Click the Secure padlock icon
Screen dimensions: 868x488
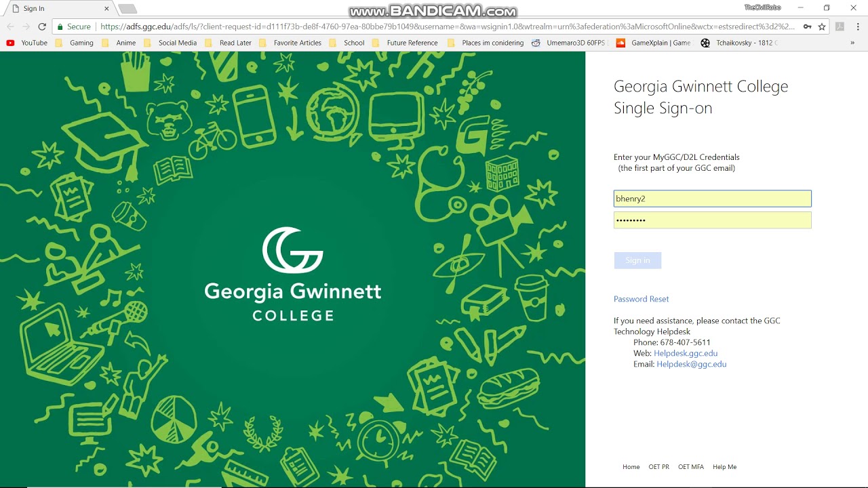tap(60, 26)
